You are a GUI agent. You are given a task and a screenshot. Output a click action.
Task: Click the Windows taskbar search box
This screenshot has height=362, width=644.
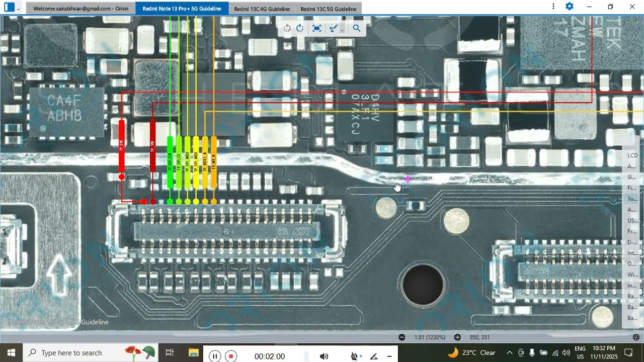[91, 352]
